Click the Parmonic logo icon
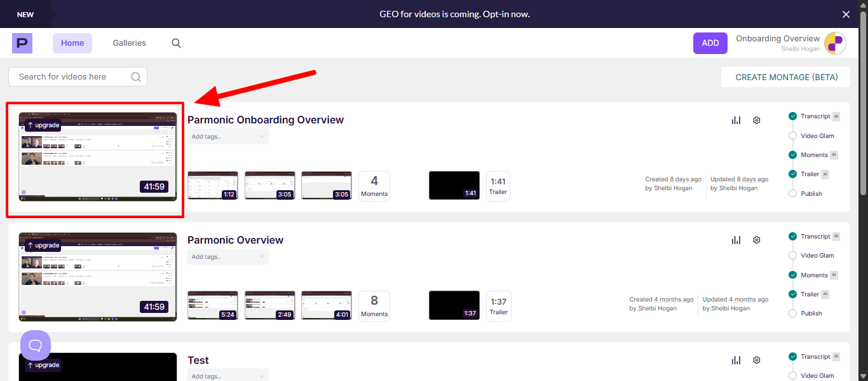This screenshot has height=381, width=868. coord(22,43)
